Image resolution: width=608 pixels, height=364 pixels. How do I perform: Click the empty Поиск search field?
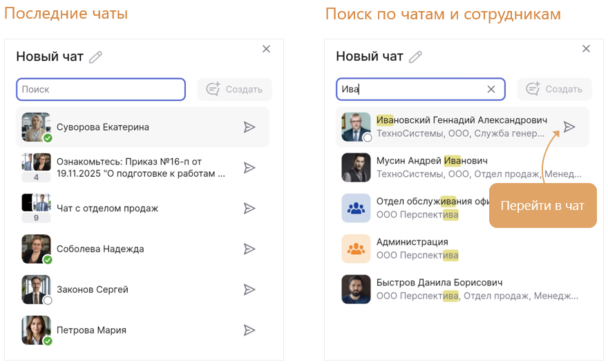(101, 89)
